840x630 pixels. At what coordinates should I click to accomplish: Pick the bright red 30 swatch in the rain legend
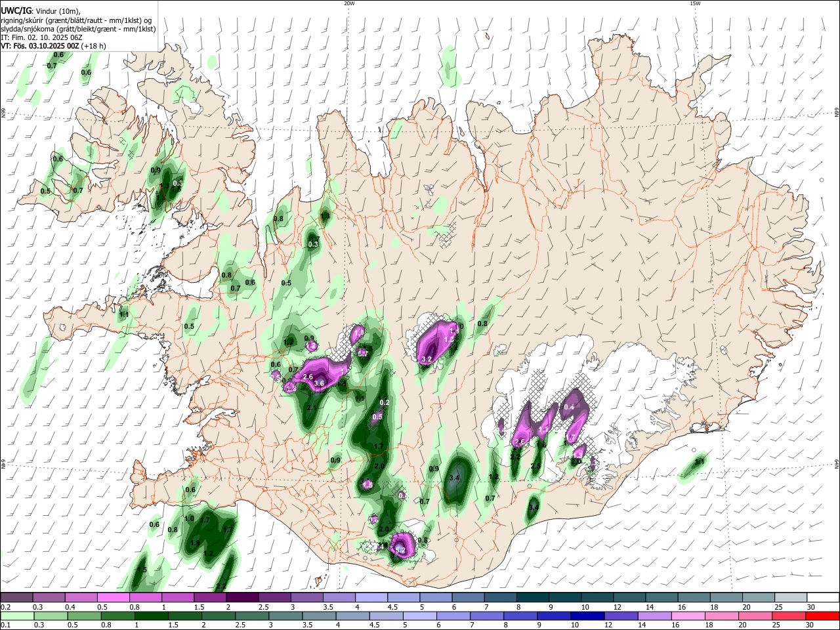coord(822,616)
